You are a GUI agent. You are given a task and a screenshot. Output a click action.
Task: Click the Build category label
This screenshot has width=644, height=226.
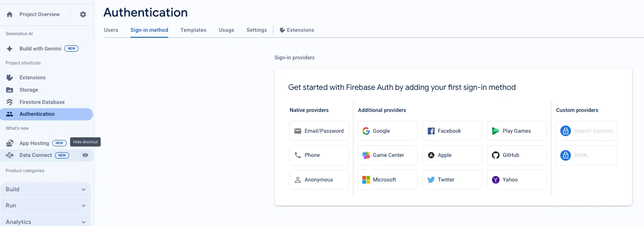click(x=12, y=190)
